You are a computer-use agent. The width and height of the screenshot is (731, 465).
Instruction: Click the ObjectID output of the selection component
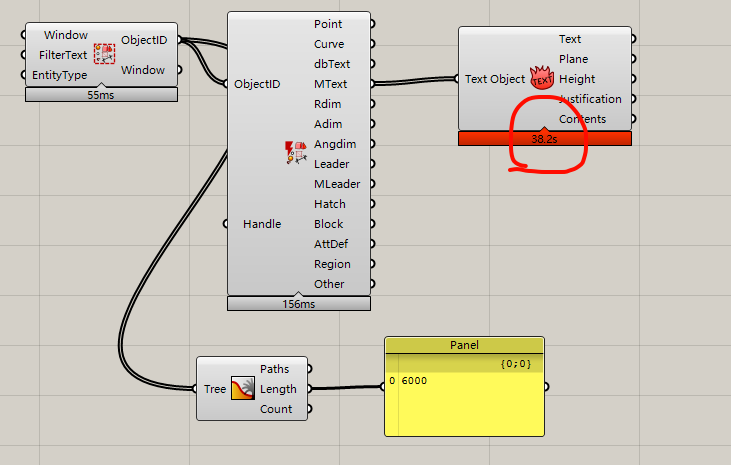[144, 40]
